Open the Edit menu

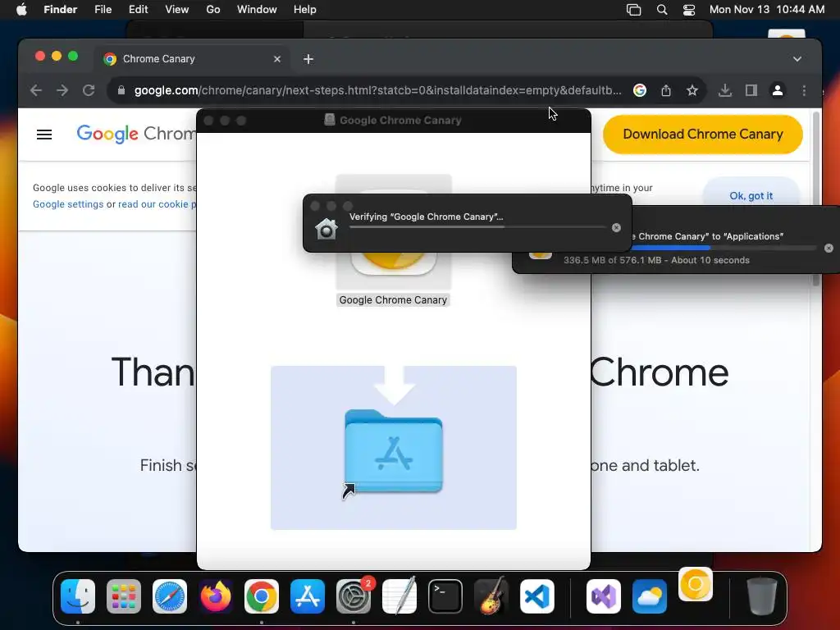click(138, 10)
